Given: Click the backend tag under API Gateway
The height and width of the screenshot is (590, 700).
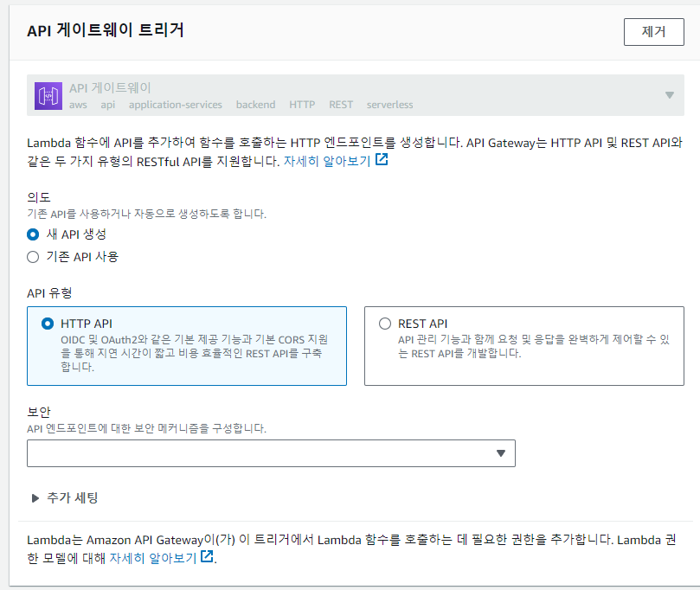Looking at the screenshot, I should 255,104.
